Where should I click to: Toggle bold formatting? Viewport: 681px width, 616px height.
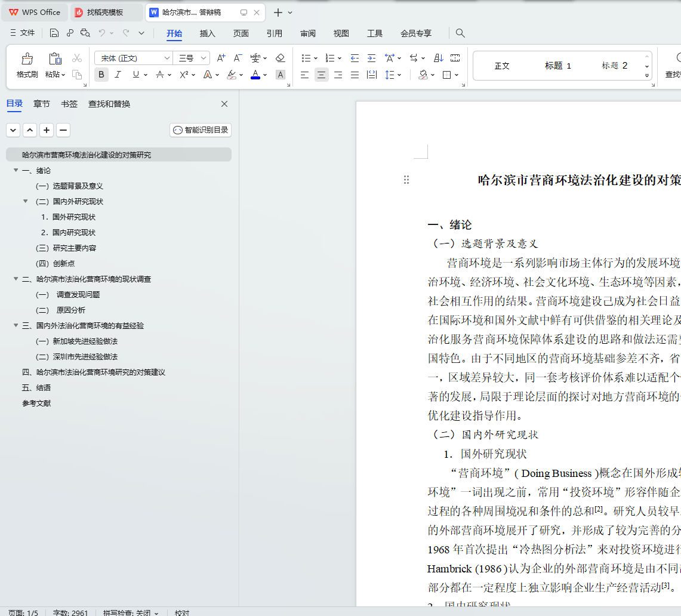click(x=101, y=75)
